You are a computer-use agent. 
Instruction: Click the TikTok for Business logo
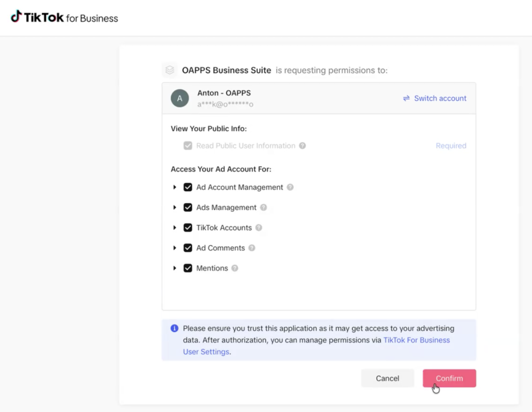click(x=64, y=17)
